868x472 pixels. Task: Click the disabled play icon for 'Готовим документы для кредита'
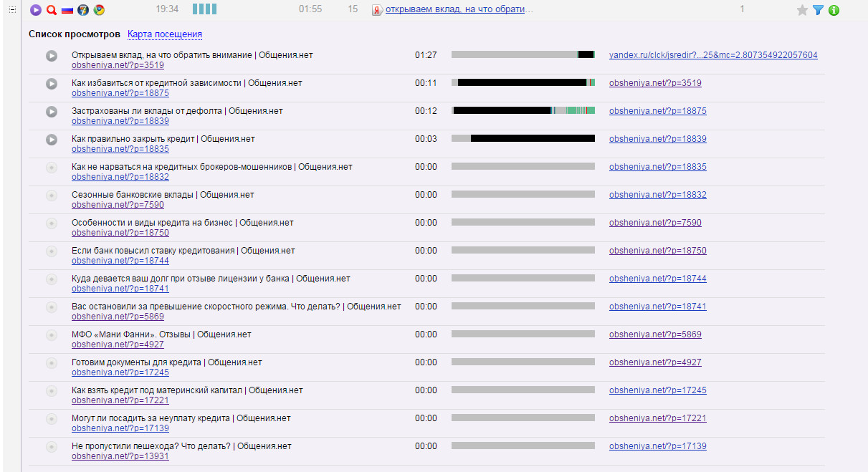coord(52,363)
